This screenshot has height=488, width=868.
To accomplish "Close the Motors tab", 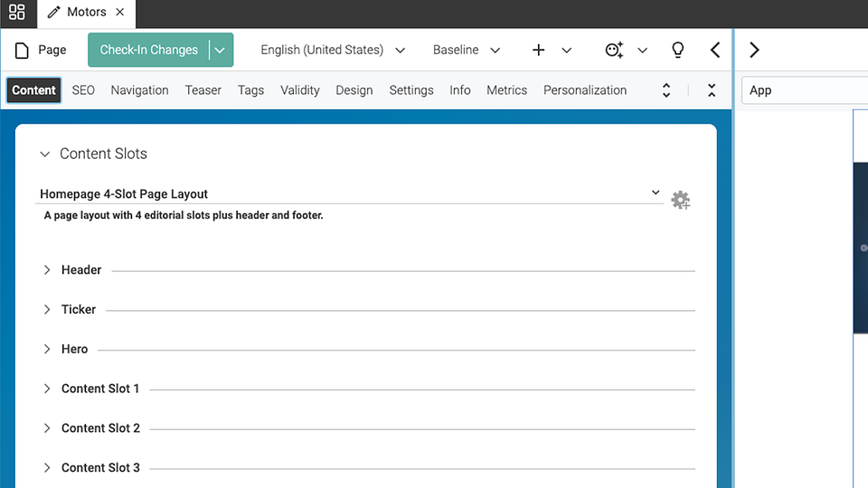I will [119, 13].
